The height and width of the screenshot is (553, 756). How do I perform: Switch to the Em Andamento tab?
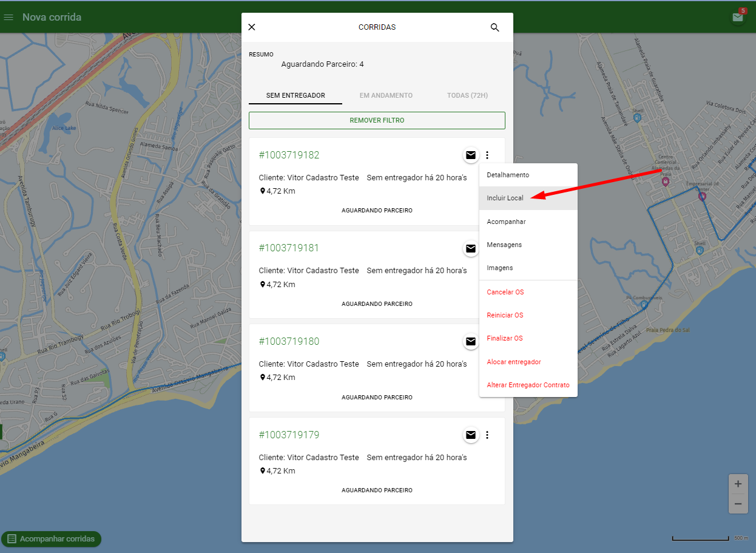(x=386, y=96)
